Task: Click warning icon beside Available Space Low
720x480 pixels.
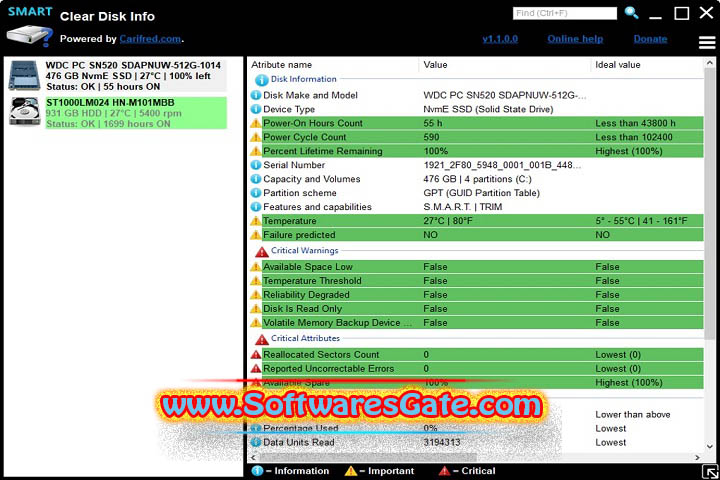Action: [x=256, y=267]
